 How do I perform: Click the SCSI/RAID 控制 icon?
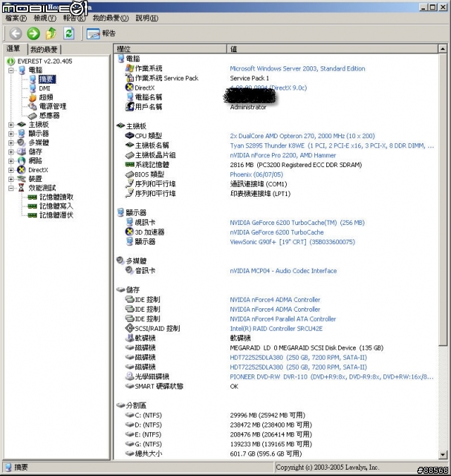tap(130, 328)
